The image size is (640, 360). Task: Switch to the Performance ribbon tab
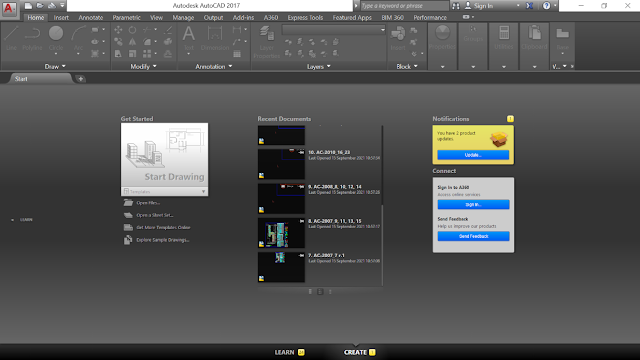[430, 18]
